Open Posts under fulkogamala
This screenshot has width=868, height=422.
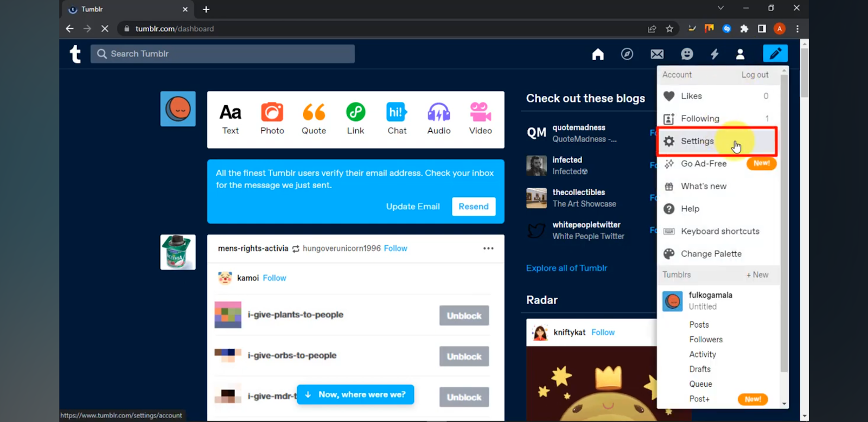tap(699, 324)
